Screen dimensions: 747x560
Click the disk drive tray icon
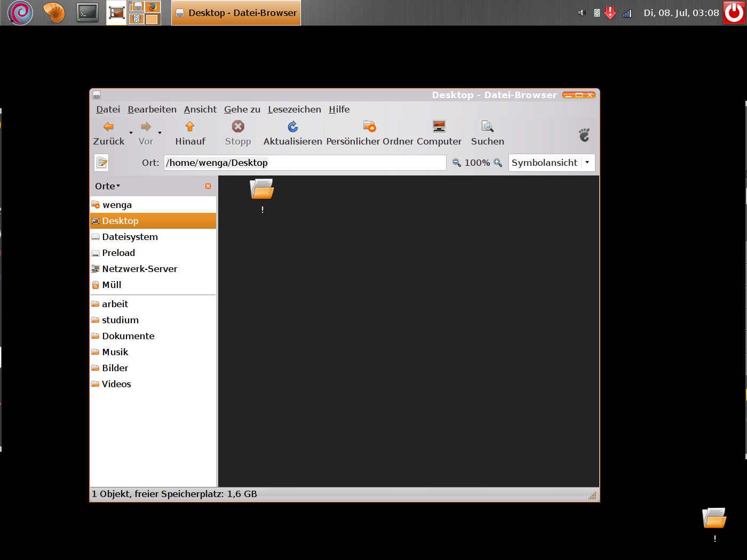click(x=597, y=13)
